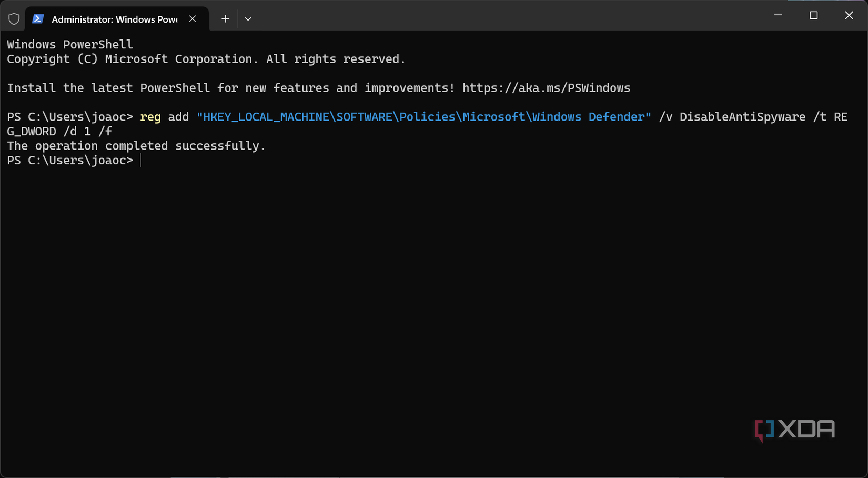Switch focus to the PowerShell tab title
The image size is (868, 478).
(113, 19)
